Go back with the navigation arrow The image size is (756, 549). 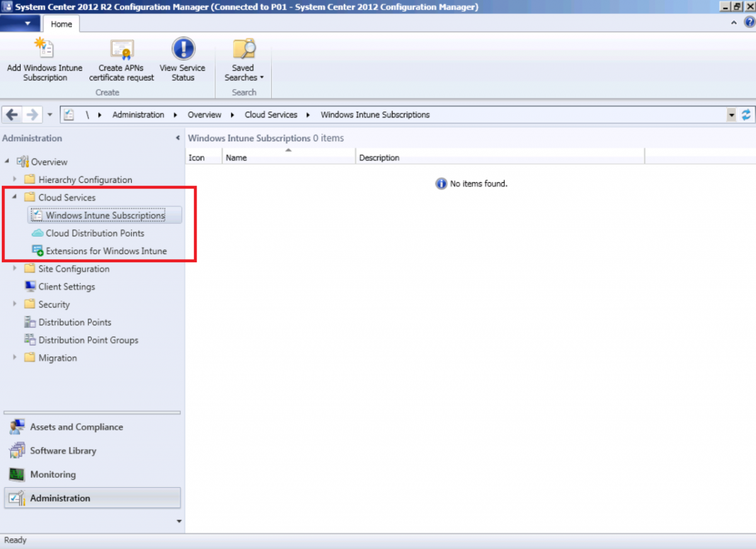(x=13, y=115)
